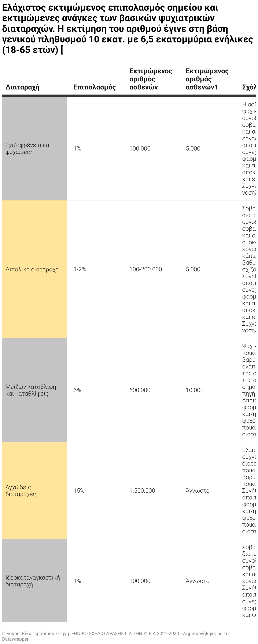Screen dimensions: 258x644
Task: Click the Διαταραχή column header
Action: [22, 87]
